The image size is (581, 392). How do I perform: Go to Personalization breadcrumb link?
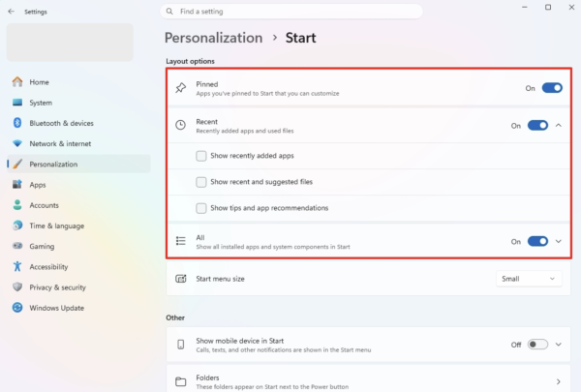213,38
